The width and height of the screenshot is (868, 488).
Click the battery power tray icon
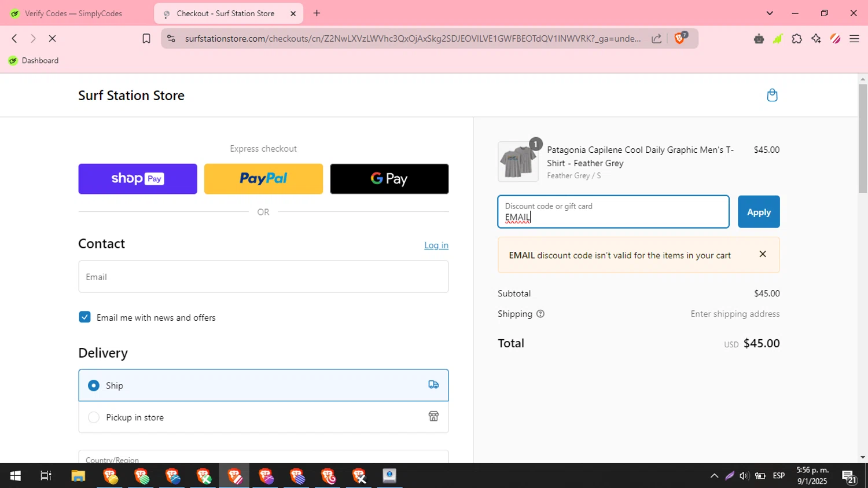coord(760,476)
